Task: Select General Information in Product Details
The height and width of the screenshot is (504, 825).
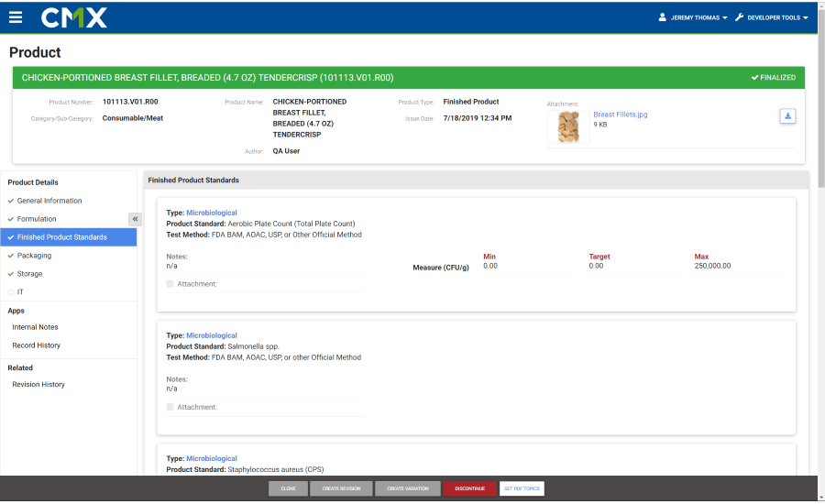Action: click(49, 201)
